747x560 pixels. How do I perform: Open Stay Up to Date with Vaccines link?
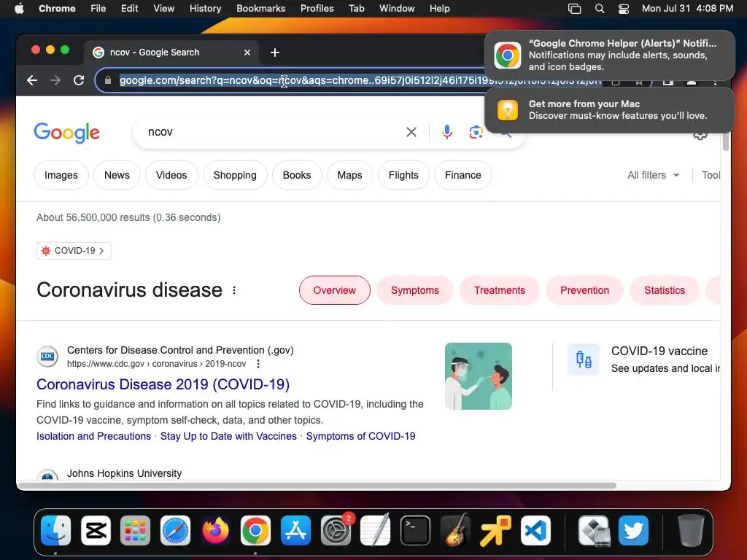[x=228, y=436]
